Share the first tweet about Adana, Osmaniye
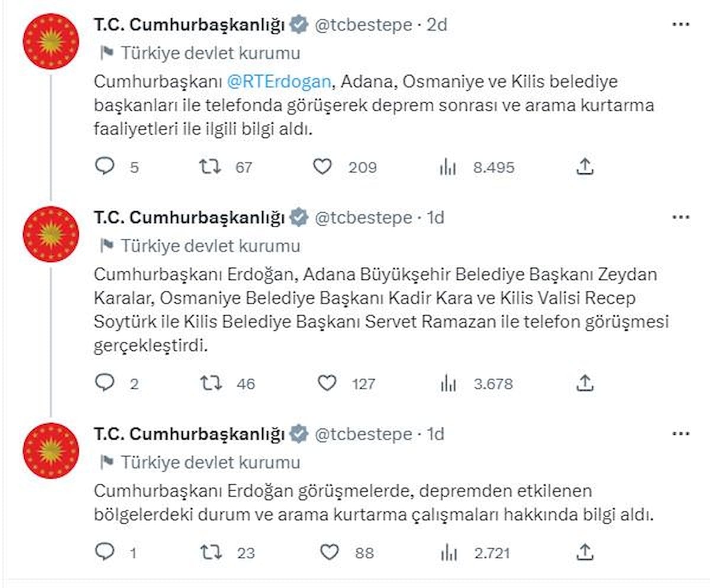The width and height of the screenshot is (710, 588). 584,167
